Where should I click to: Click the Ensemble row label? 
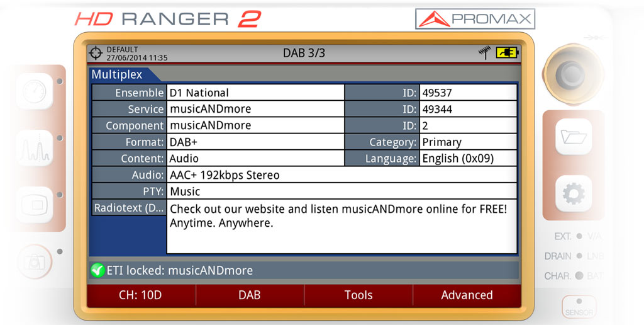point(129,93)
